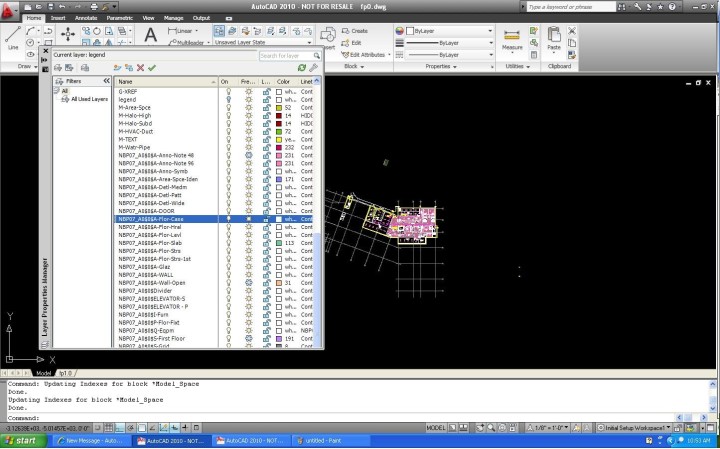Expand the Properties panel

pyautogui.click(x=441, y=67)
